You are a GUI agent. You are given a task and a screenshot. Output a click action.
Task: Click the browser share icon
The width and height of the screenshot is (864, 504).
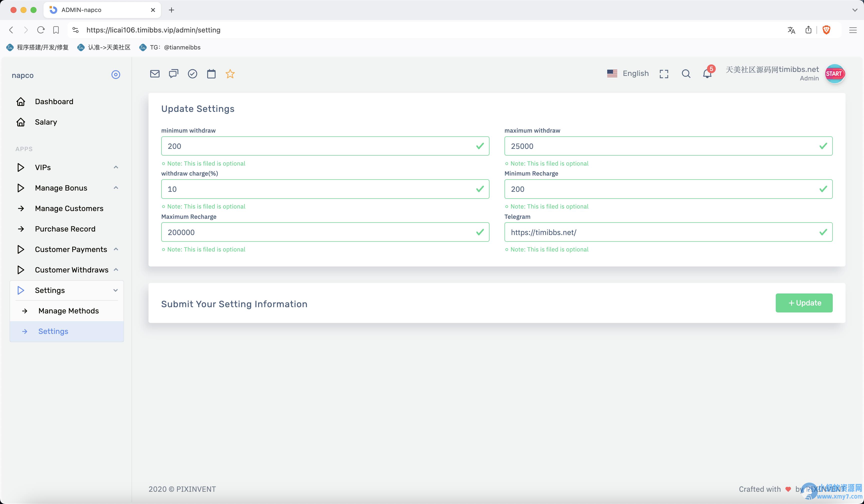pos(808,30)
